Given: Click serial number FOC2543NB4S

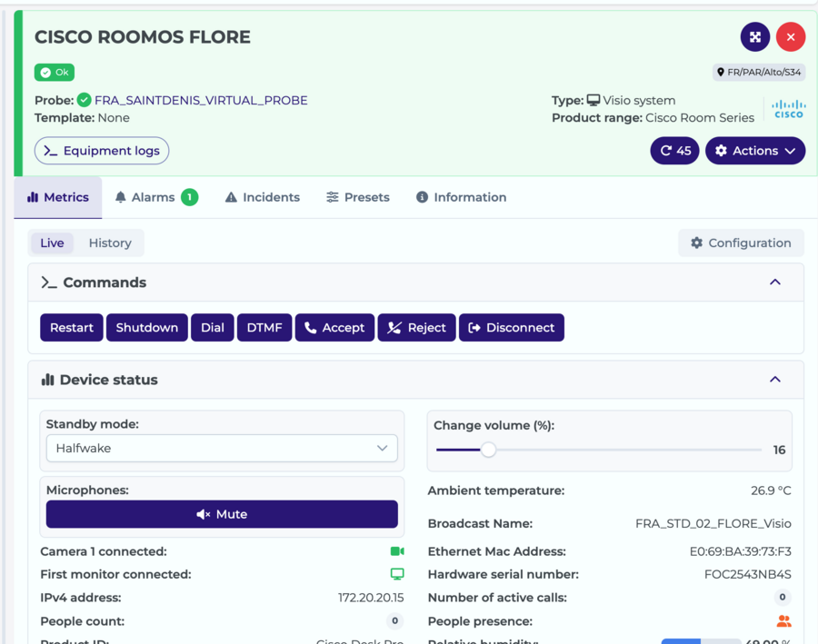Looking at the screenshot, I should pos(748,575).
